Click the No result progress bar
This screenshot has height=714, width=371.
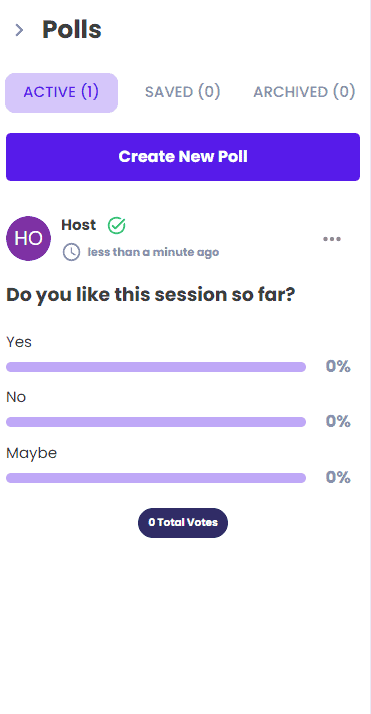point(156,422)
